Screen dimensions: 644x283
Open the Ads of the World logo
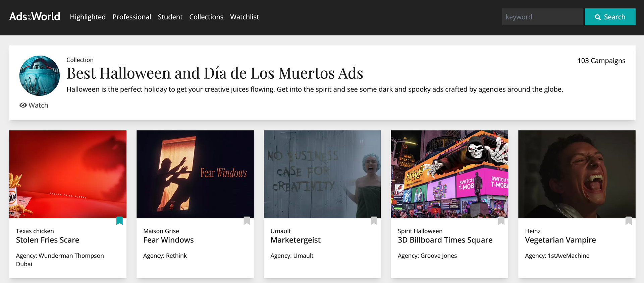click(x=35, y=16)
